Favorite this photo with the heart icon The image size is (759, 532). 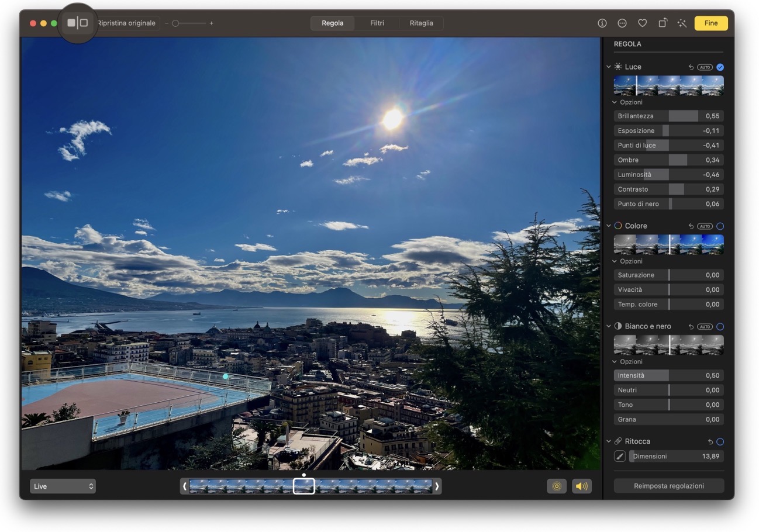[642, 23]
